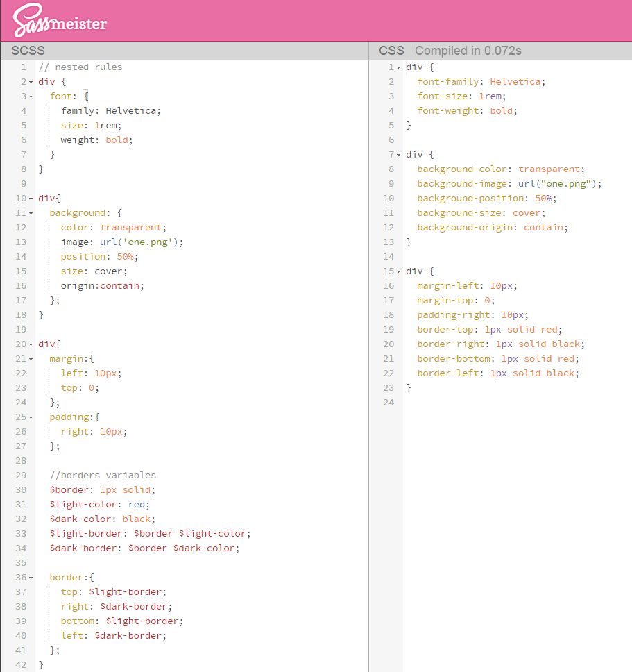Collapse the first div rule at CSS line 1
632x672 pixels.
tap(399, 68)
